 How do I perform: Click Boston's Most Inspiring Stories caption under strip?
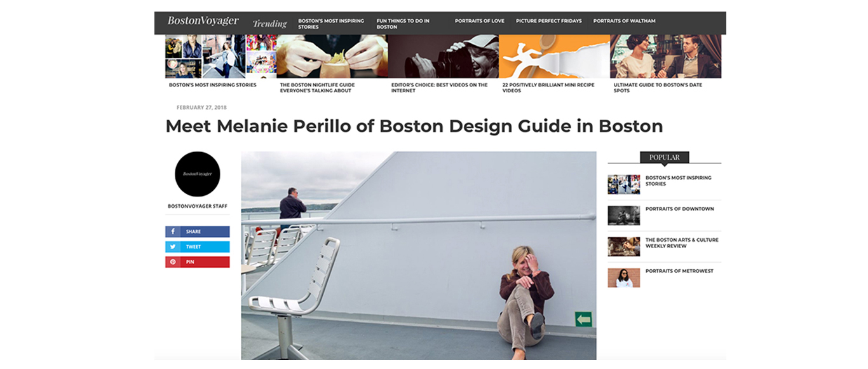click(212, 85)
